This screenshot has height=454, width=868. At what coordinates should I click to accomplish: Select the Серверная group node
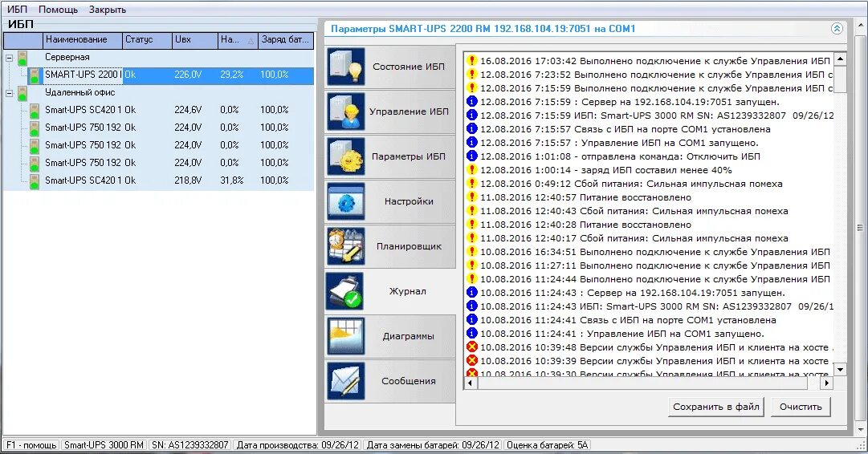[67, 57]
